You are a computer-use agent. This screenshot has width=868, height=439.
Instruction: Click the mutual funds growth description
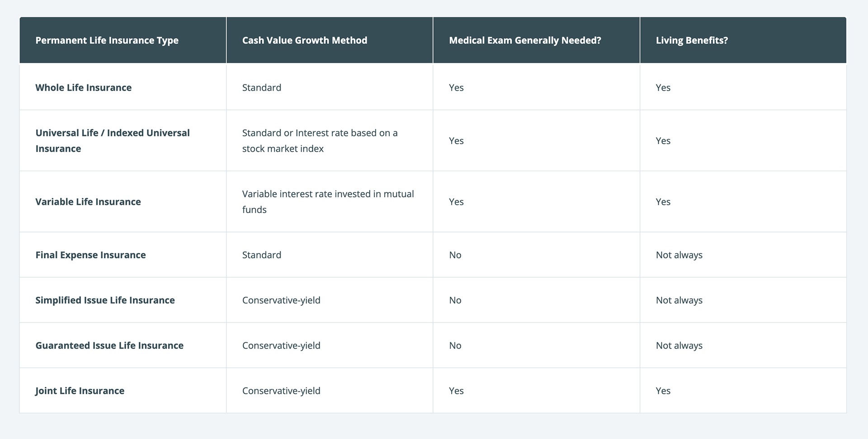point(328,201)
